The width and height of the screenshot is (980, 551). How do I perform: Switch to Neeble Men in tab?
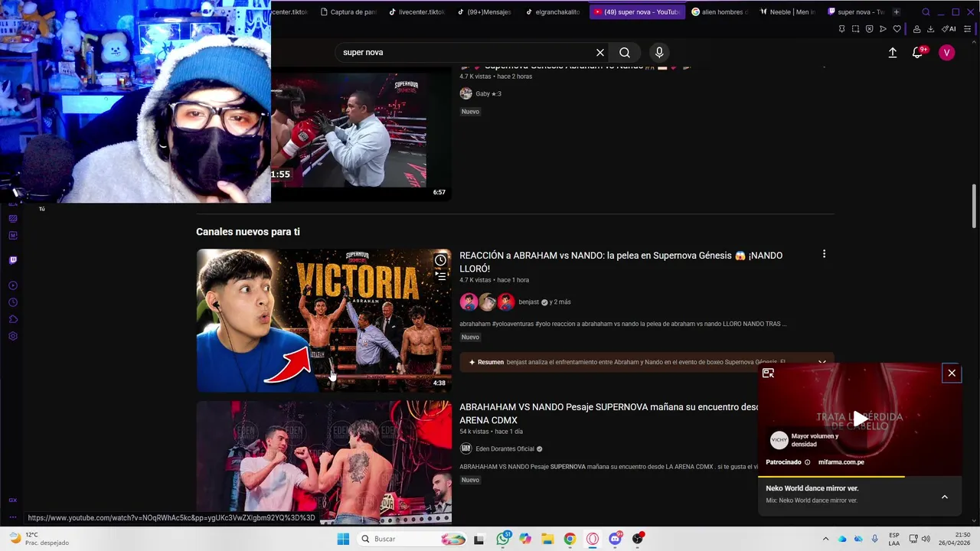788,11
